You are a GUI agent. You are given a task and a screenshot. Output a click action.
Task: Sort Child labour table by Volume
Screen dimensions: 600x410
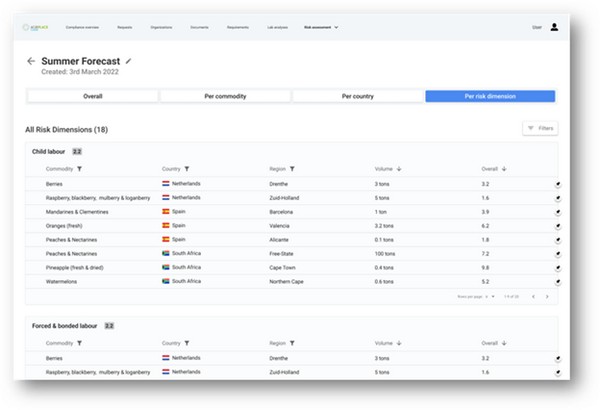click(x=399, y=169)
